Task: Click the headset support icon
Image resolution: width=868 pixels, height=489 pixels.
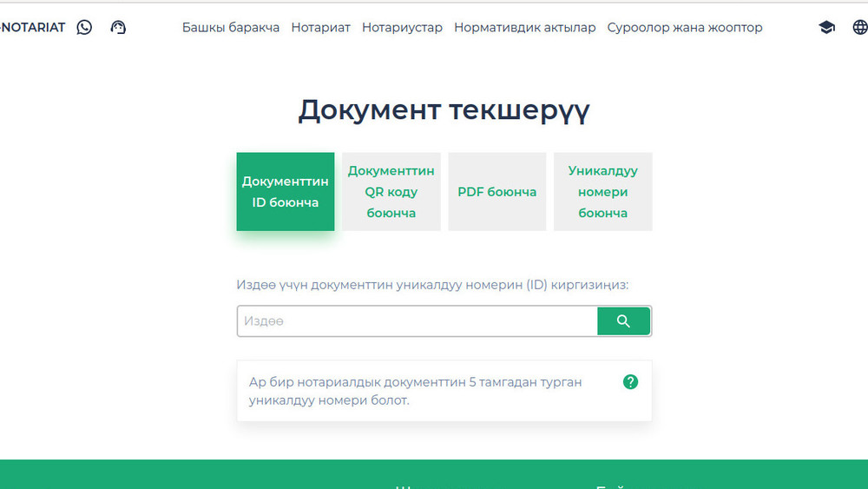Action: 119,27
